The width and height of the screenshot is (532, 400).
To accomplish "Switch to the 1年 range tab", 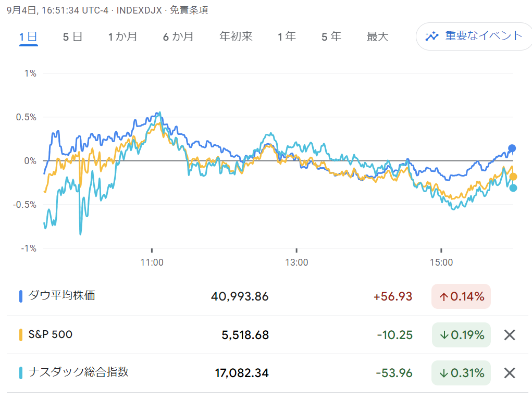I will pyautogui.click(x=287, y=36).
